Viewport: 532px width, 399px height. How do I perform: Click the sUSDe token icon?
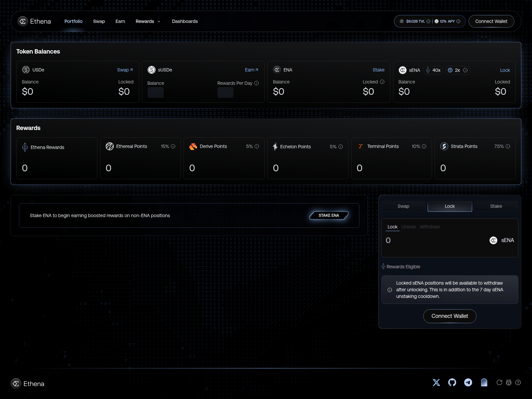[152, 70]
